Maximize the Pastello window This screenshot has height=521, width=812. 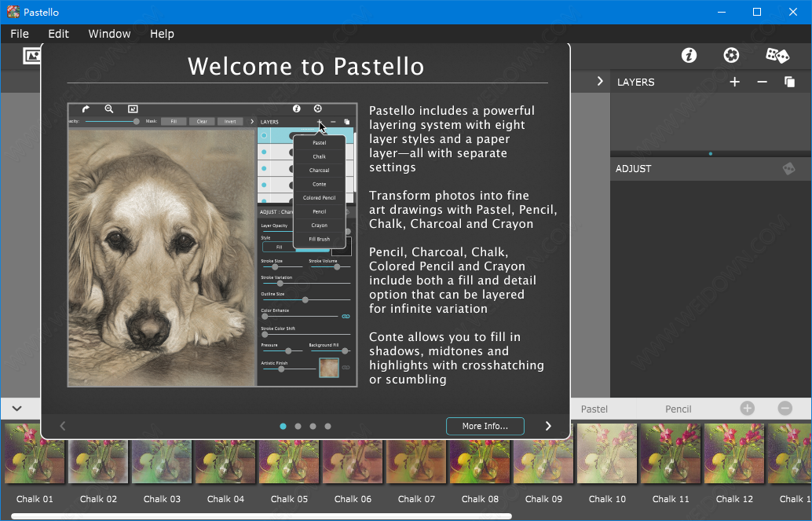click(756, 12)
